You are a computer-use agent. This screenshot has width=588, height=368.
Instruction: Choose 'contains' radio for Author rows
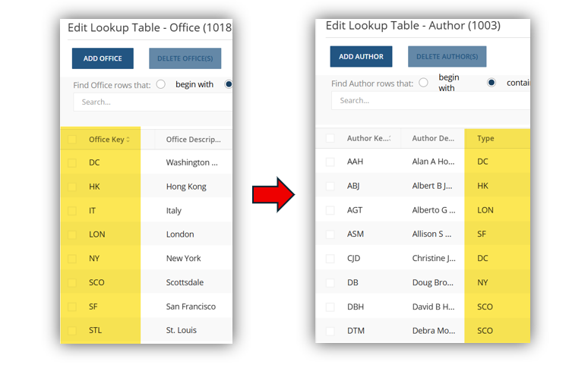click(x=492, y=83)
